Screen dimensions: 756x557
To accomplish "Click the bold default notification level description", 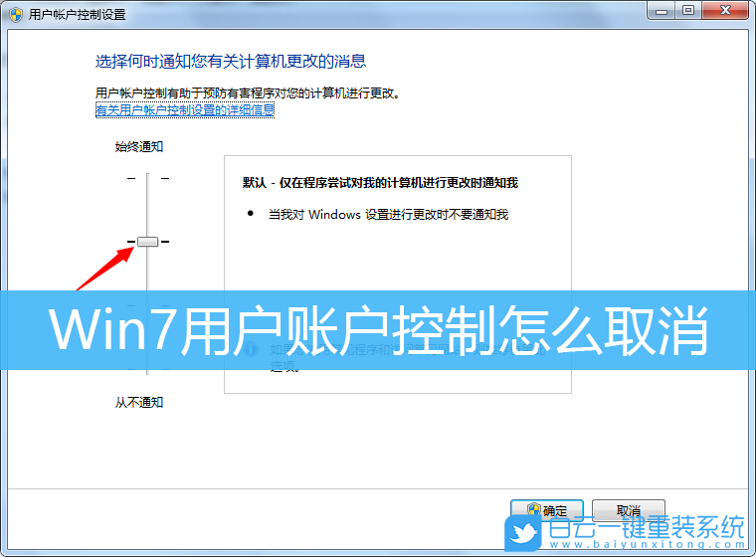I will pos(380,183).
